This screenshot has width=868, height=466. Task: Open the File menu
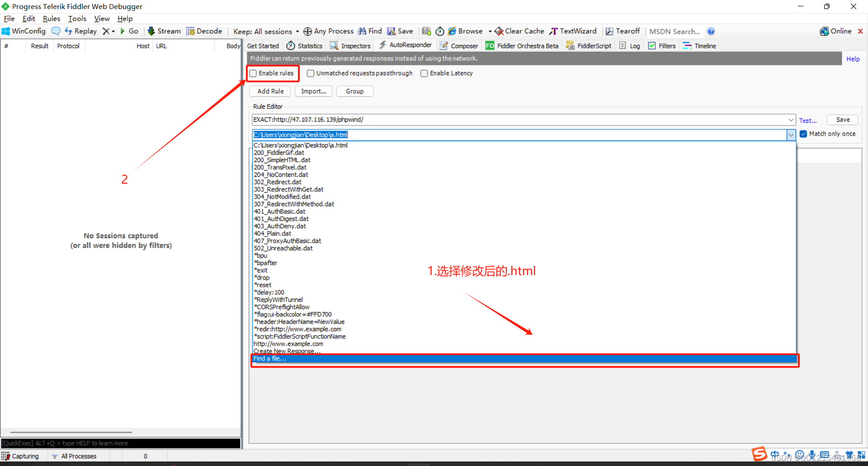tap(9, 19)
